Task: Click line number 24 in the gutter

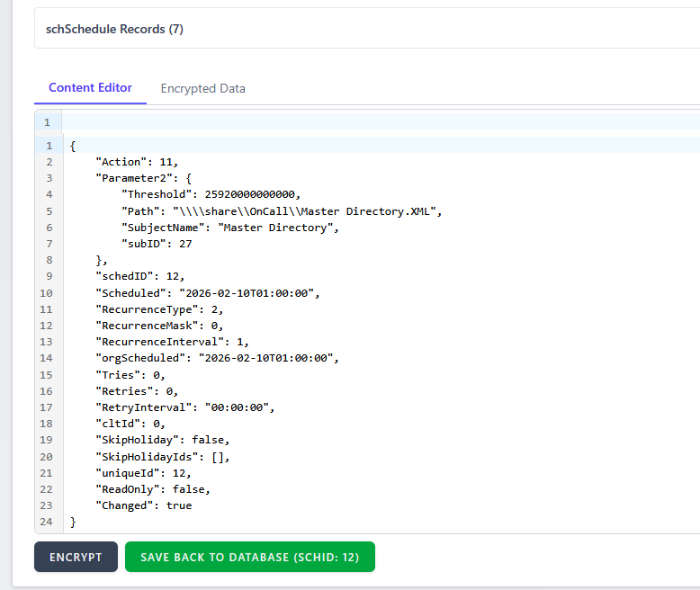Action: pyautogui.click(x=46, y=522)
